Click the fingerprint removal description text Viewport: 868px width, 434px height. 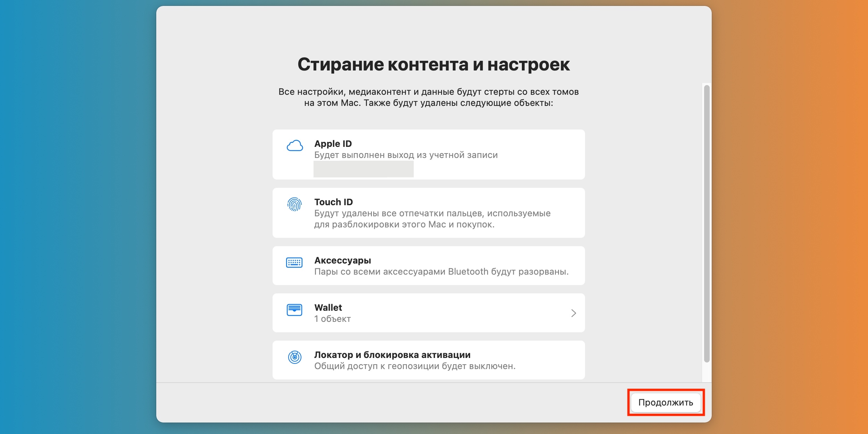(x=432, y=219)
